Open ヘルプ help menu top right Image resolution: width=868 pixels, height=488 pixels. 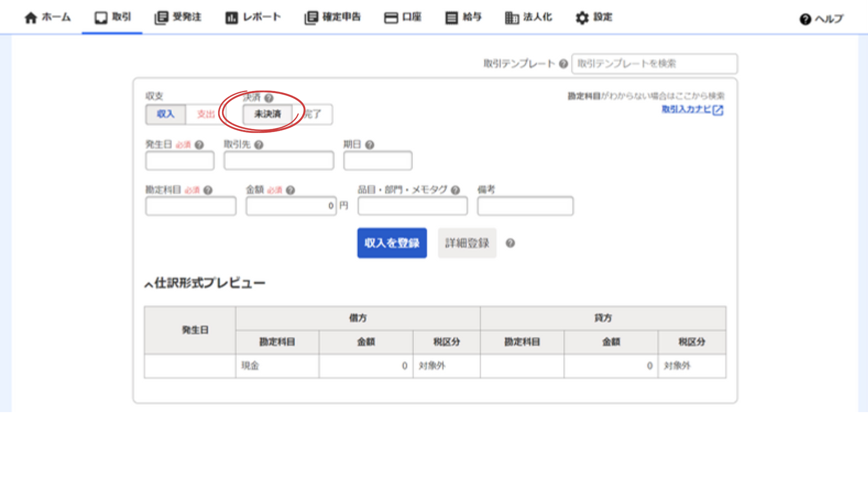click(821, 19)
